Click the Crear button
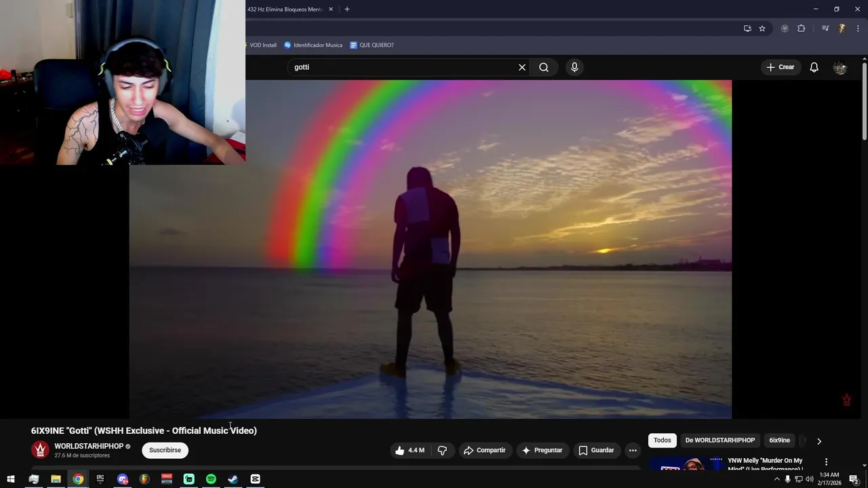Image resolution: width=868 pixels, height=488 pixels. tap(780, 67)
